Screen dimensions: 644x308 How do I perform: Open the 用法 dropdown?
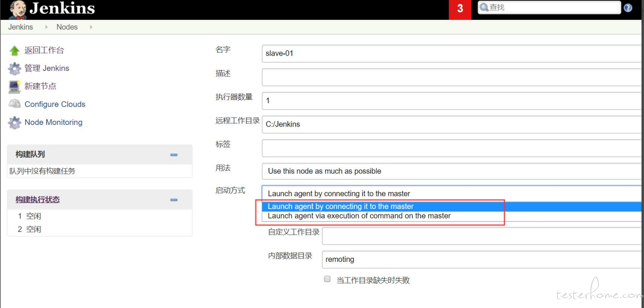click(452, 171)
